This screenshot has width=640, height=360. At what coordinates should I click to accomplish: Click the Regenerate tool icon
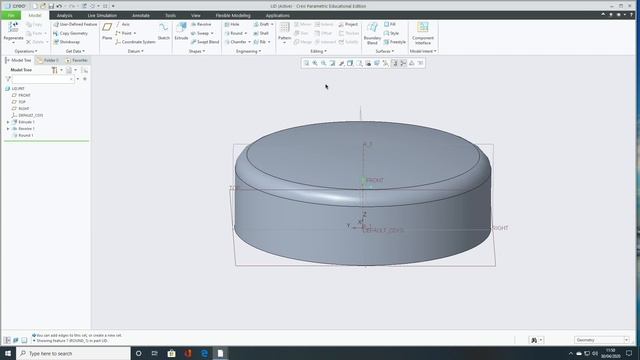[x=13, y=28]
